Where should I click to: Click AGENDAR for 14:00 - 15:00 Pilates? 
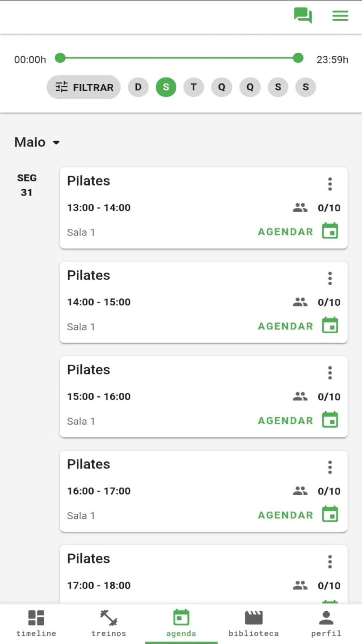[286, 326]
